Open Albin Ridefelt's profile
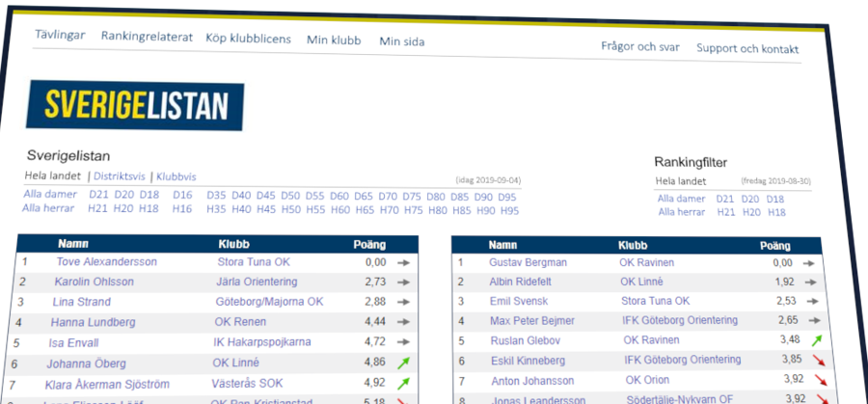The image size is (868, 404). (521, 282)
